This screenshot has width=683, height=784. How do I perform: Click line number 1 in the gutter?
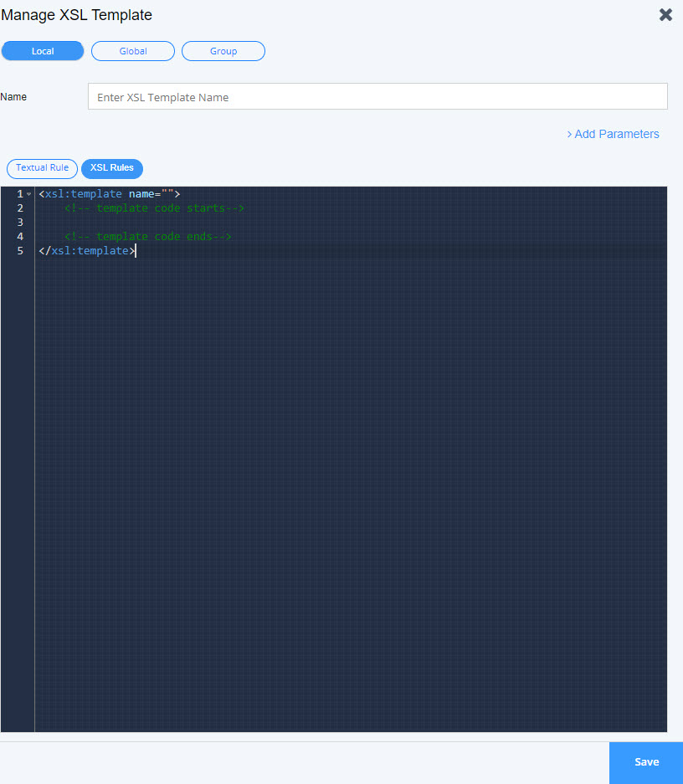tap(19, 194)
